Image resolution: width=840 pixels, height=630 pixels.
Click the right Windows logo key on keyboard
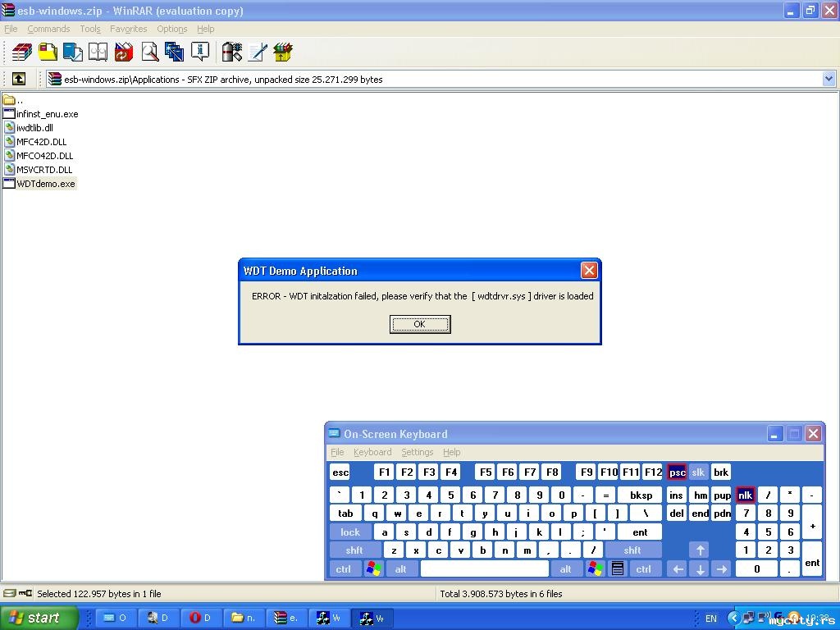coord(596,569)
